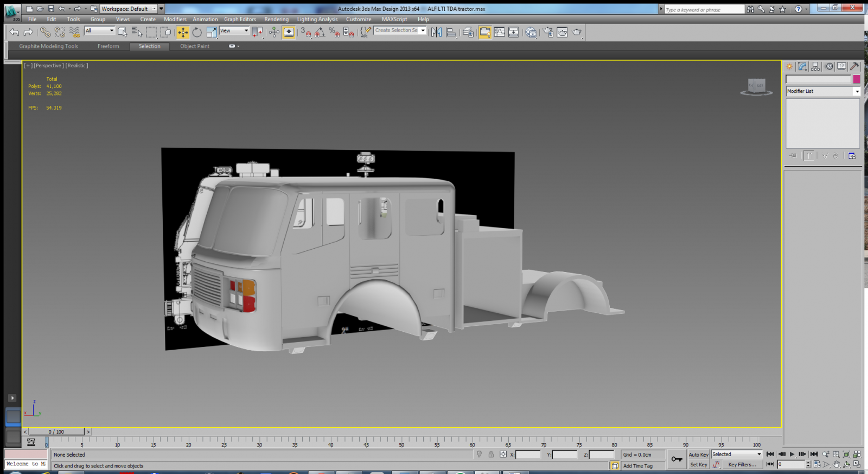Image resolution: width=868 pixels, height=474 pixels.
Task: Open the Hierarchy command panel tab
Action: [x=815, y=66]
